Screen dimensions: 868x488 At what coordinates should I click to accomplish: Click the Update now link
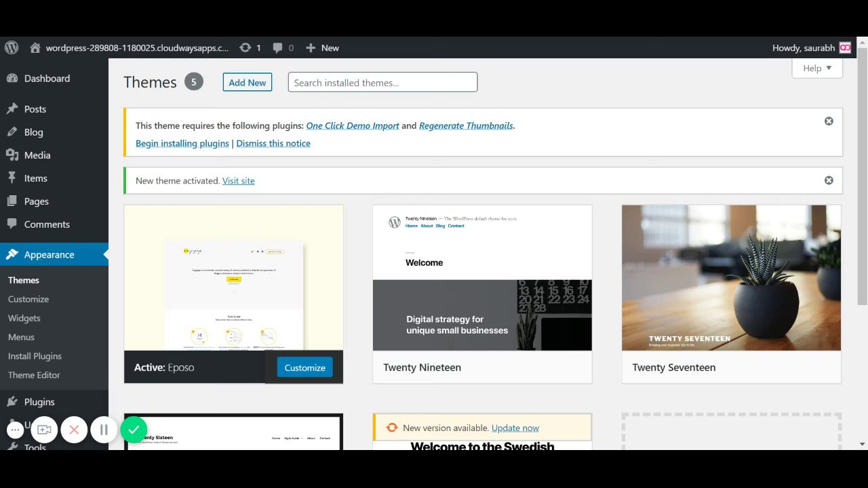(515, 428)
